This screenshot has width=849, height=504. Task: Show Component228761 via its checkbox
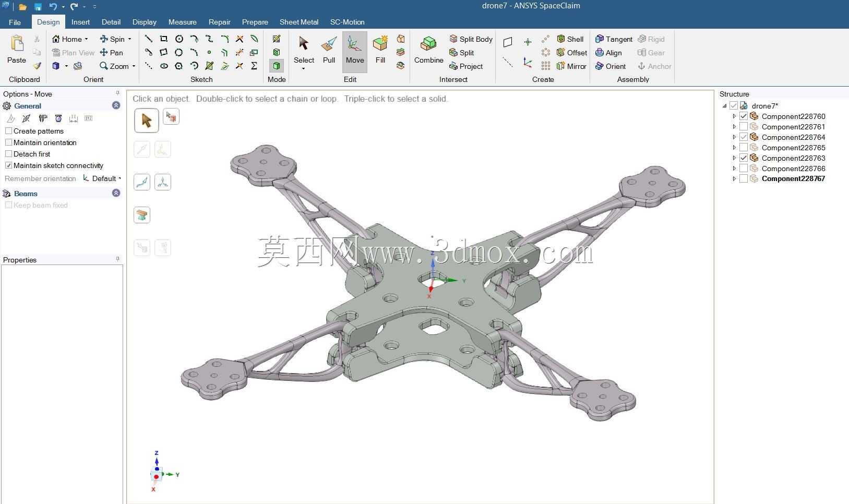tap(744, 127)
